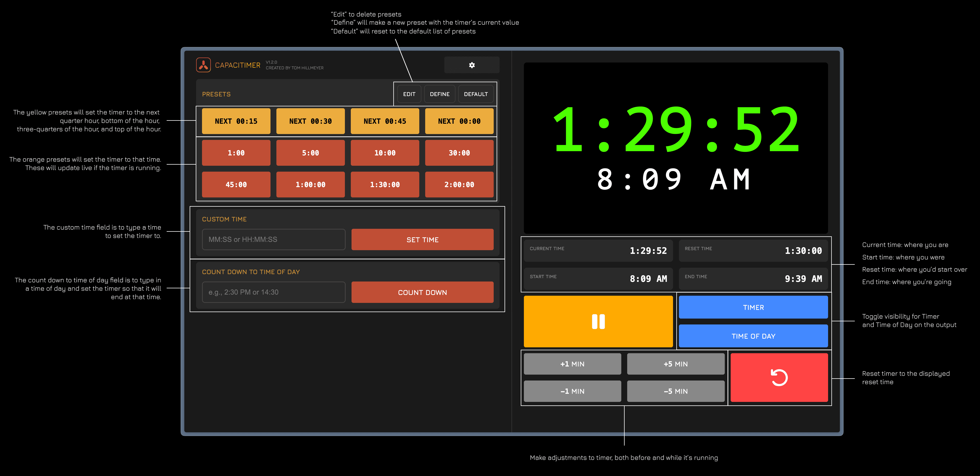Select the NEXT 00:15 yellow preset
This screenshot has height=476, width=980.
click(236, 121)
